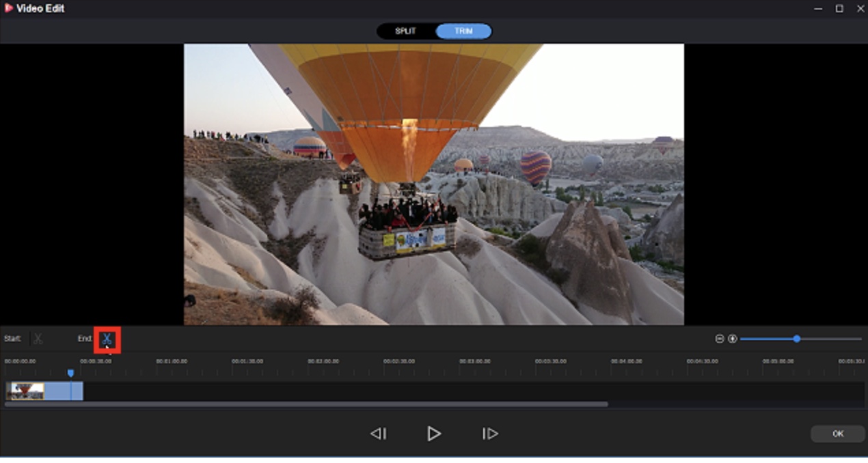
Task: Switch to TRIM mode
Action: click(463, 31)
